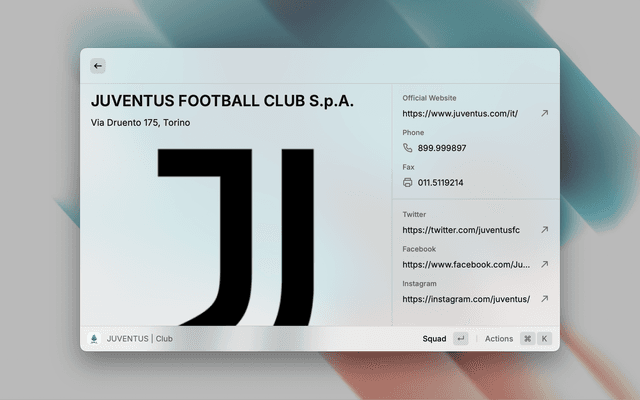Click the fax printer icon
Viewport: 640px width, 400px height.
[x=408, y=183]
